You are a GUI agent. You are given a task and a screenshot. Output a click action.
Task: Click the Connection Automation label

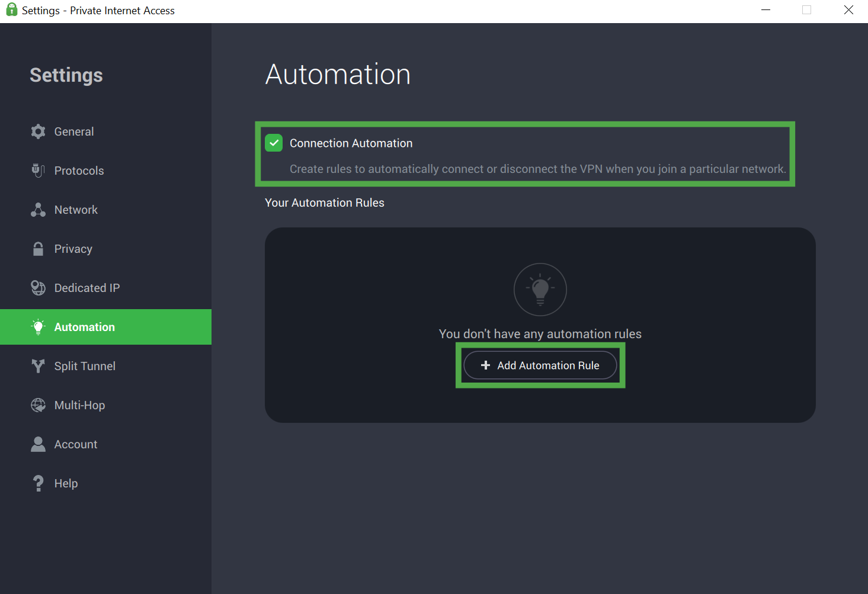(351, 143)
